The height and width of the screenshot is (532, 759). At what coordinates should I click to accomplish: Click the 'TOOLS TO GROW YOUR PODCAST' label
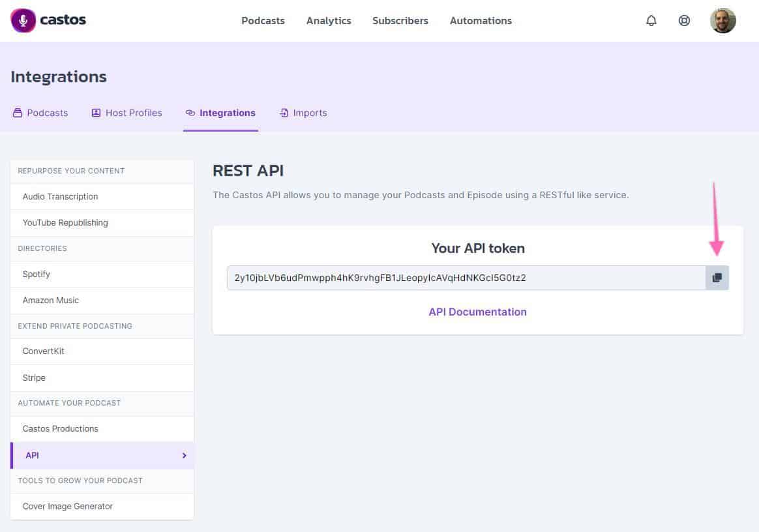[x=80, y=480]
